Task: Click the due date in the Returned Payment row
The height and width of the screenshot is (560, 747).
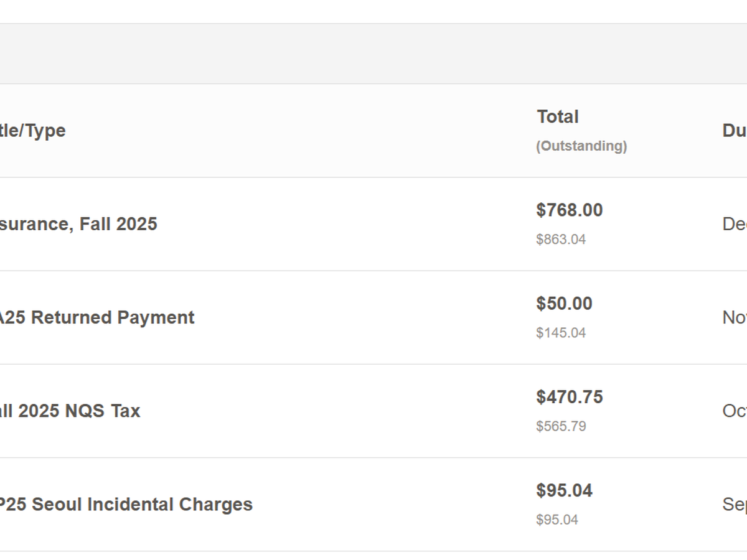Action: 735,317
